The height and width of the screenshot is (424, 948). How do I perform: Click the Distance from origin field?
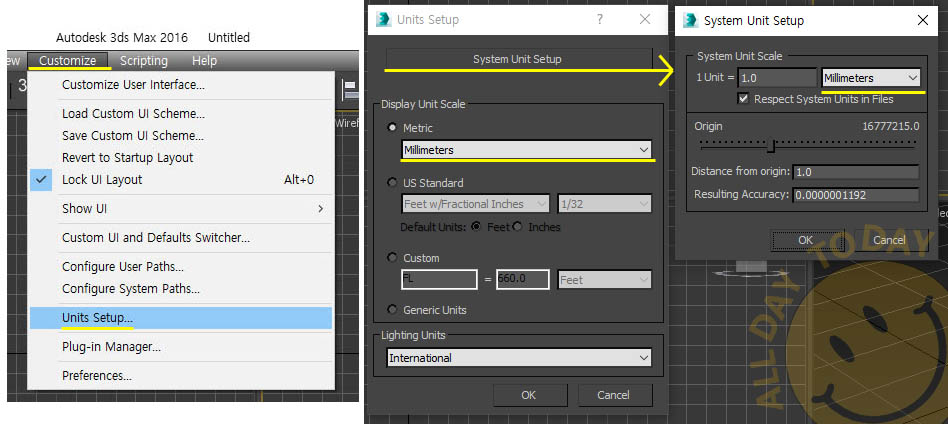(x=855, y=172)
